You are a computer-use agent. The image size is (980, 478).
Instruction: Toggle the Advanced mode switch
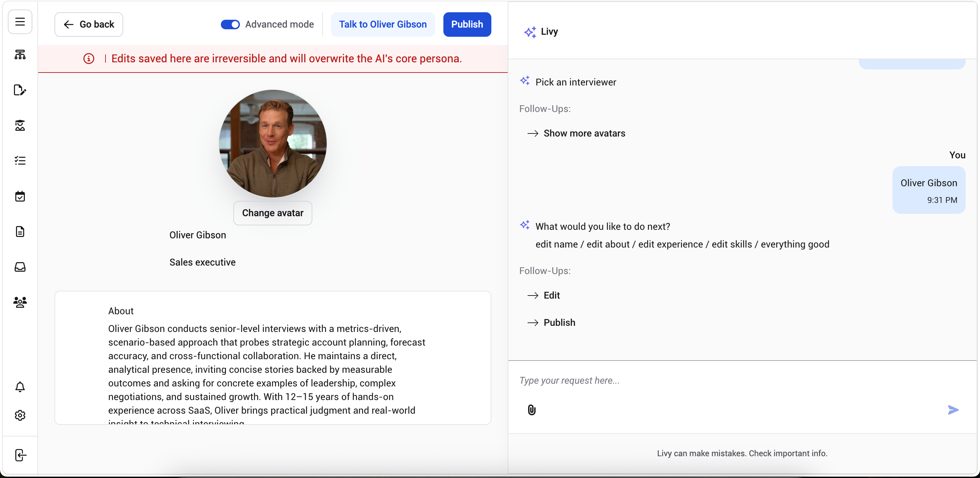tap(230, 25)
